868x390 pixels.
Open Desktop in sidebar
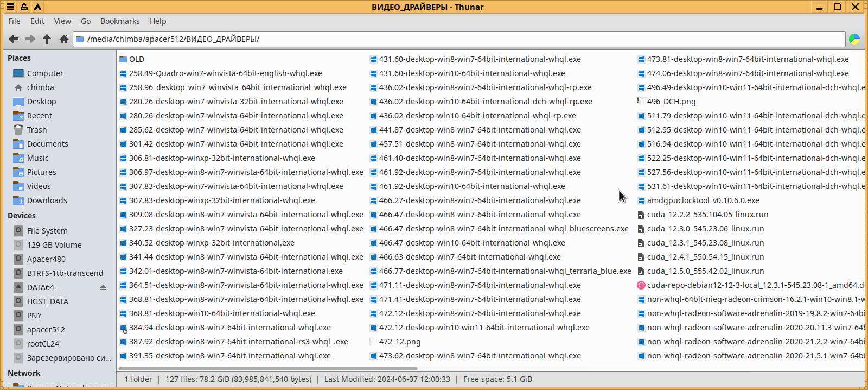coord(41,102)
